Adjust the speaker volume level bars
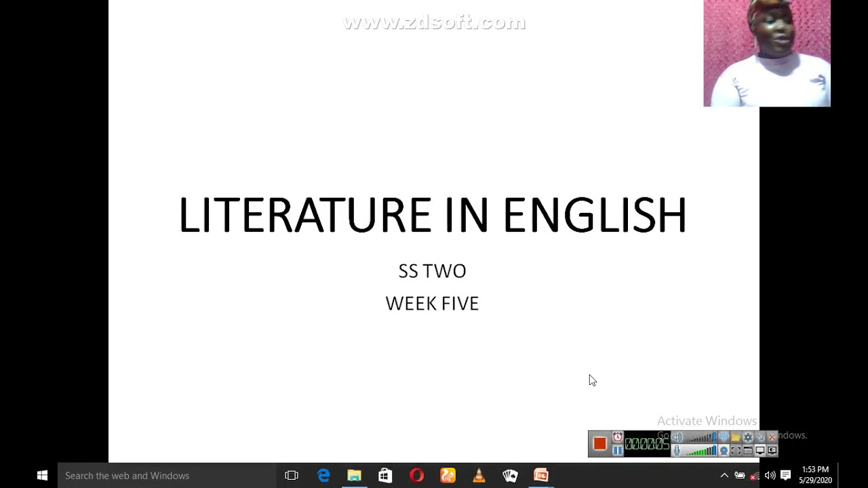This screenshot has height=488, width=868. [x=701, y=437]
